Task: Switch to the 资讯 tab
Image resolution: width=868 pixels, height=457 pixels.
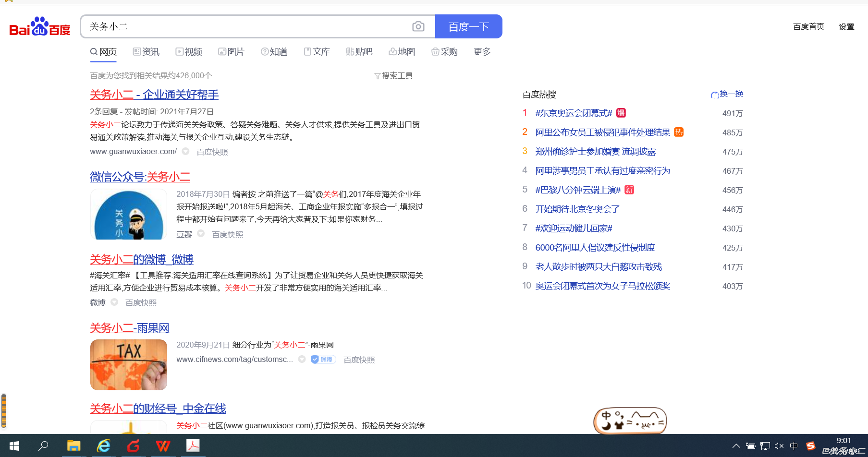Action: point(146,52)
